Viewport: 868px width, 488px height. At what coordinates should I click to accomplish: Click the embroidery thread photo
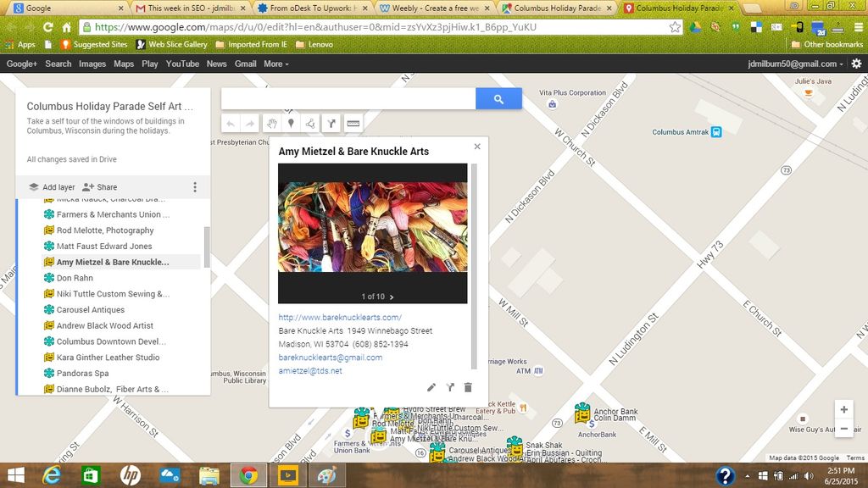tap(373, 227)
